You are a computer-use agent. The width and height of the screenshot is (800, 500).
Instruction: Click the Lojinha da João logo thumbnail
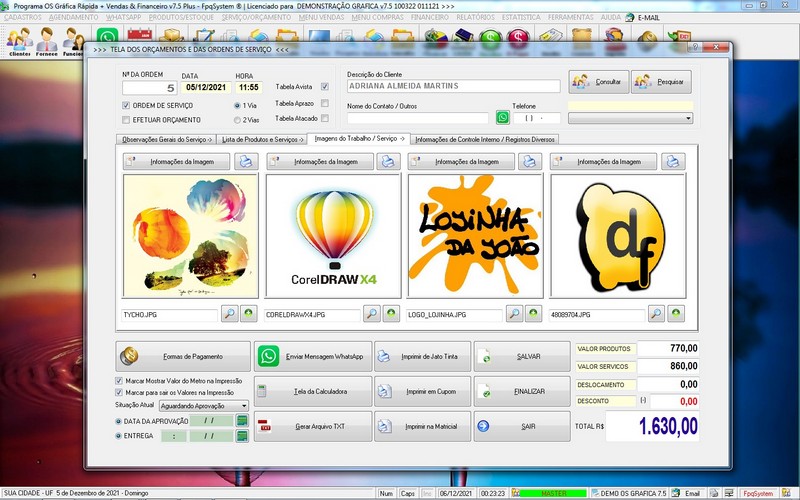pos(475,236)
